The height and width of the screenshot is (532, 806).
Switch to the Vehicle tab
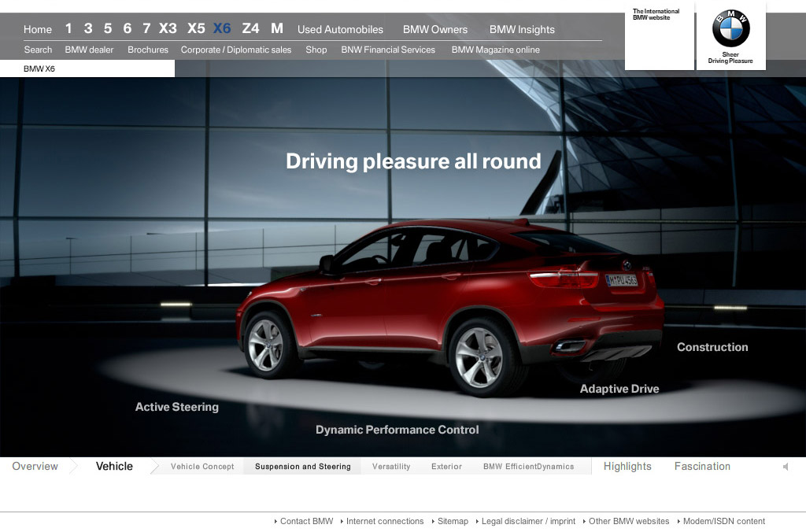tap(114, 466)
